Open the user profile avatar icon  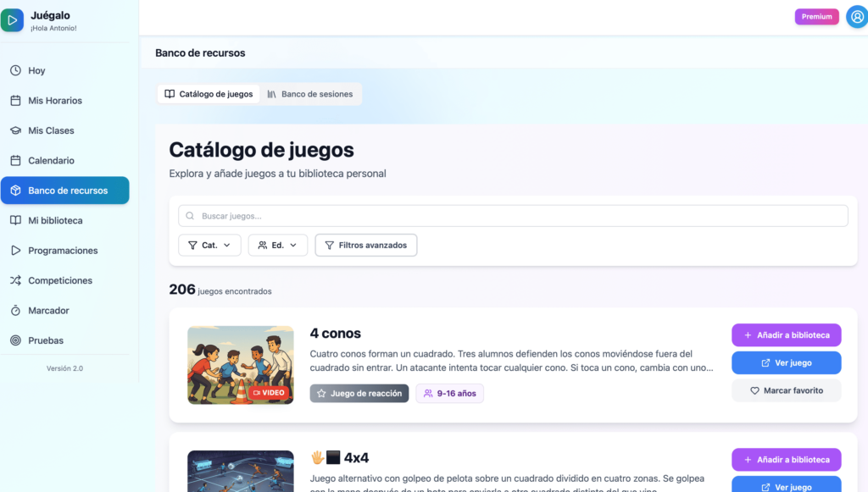[x=856, y=17]
